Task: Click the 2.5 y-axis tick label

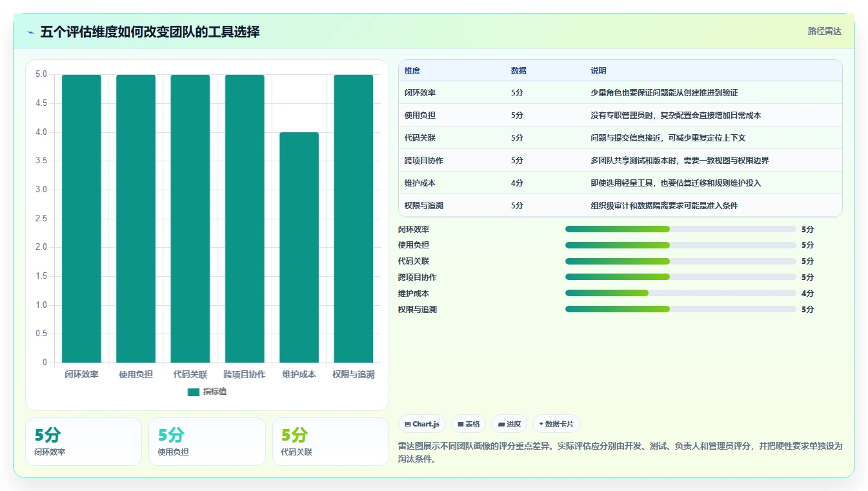Action: coord(41,219)
